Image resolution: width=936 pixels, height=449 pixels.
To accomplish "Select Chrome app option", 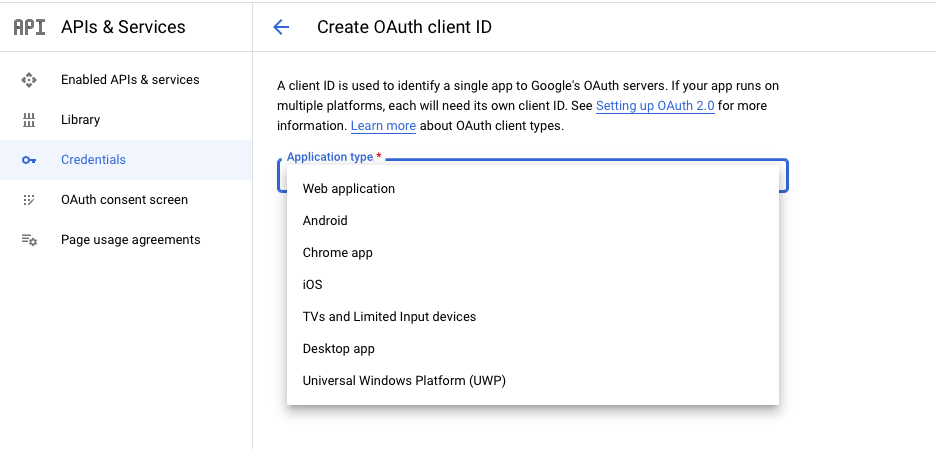I will pos(533,253).
